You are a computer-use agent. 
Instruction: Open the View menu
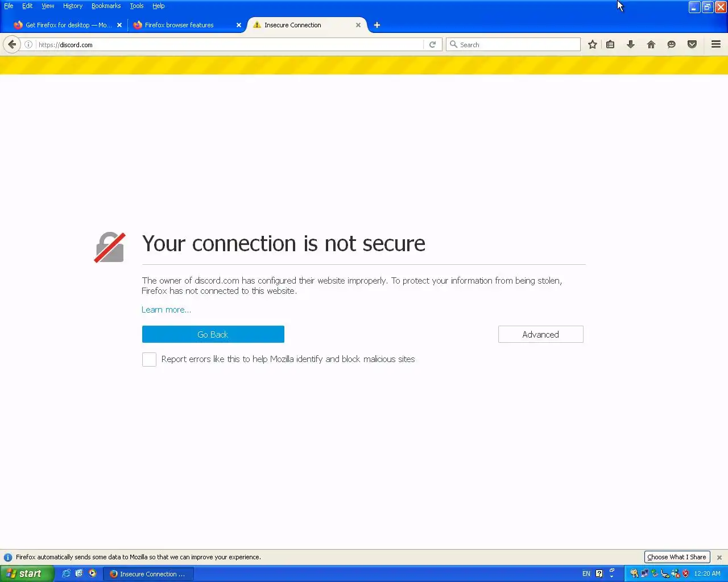pyautogui.click(x=48, y=6)
